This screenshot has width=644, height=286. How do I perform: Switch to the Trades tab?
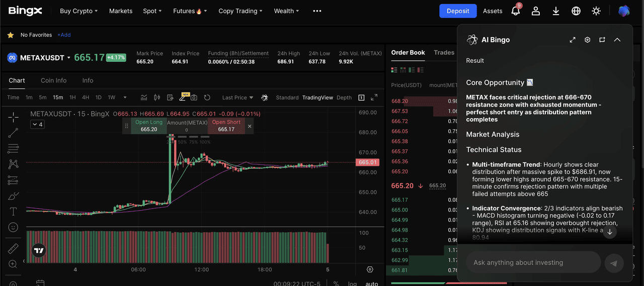coord(444,52)
